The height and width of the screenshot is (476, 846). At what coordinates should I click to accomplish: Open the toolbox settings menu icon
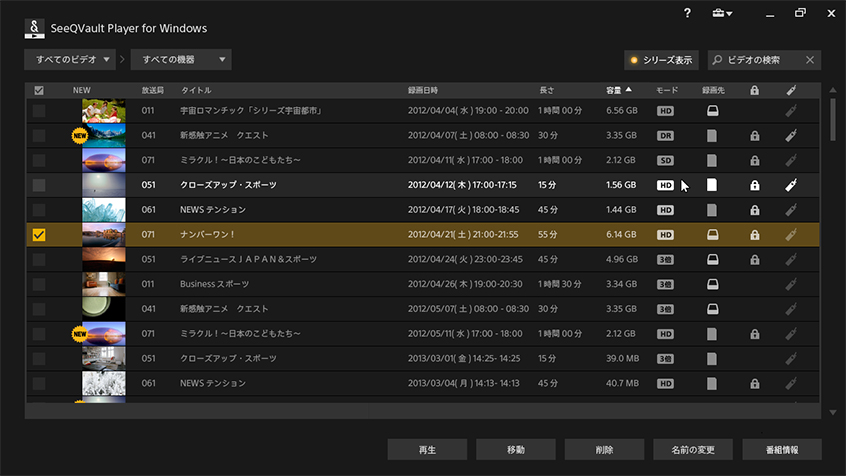[x=721, y=13]
